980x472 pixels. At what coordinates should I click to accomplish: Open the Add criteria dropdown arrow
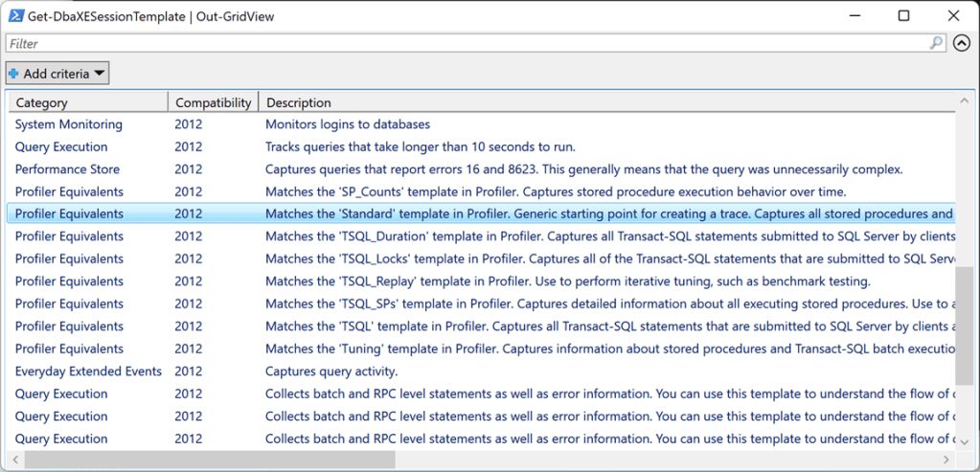pyautogui.click(x=100, y=74)
